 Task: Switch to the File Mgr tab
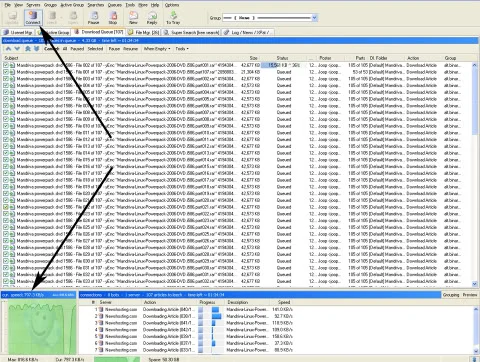tap(144, 32)
